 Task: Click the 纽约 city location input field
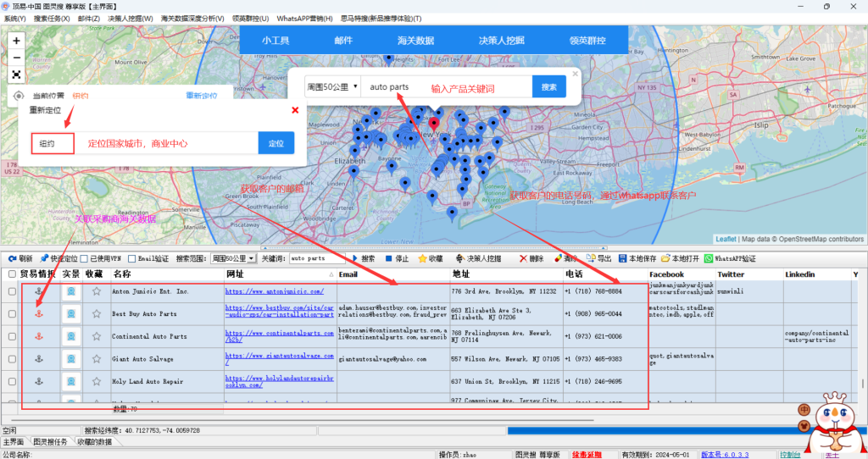click(x=53, y=144)
